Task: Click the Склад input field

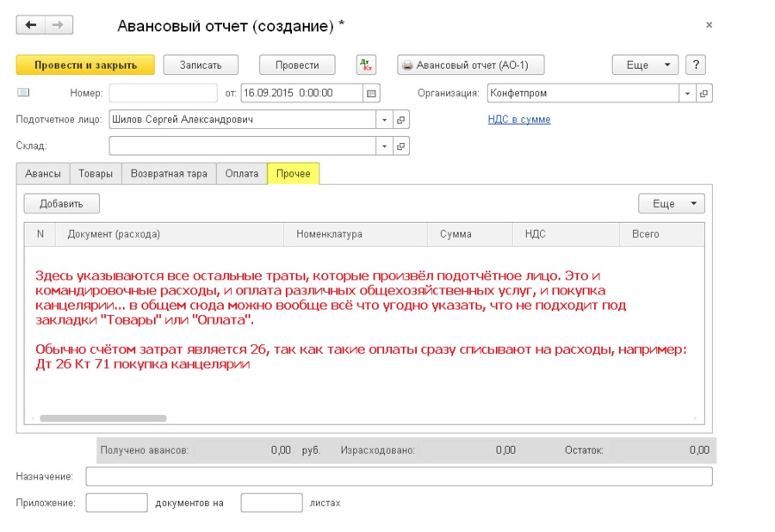Action: pos(243,146)
